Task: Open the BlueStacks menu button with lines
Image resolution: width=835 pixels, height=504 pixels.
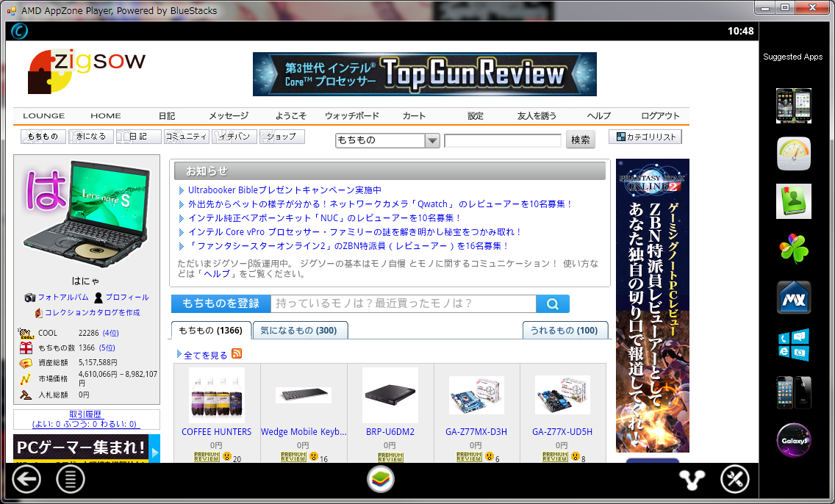Action: point(71,480)
